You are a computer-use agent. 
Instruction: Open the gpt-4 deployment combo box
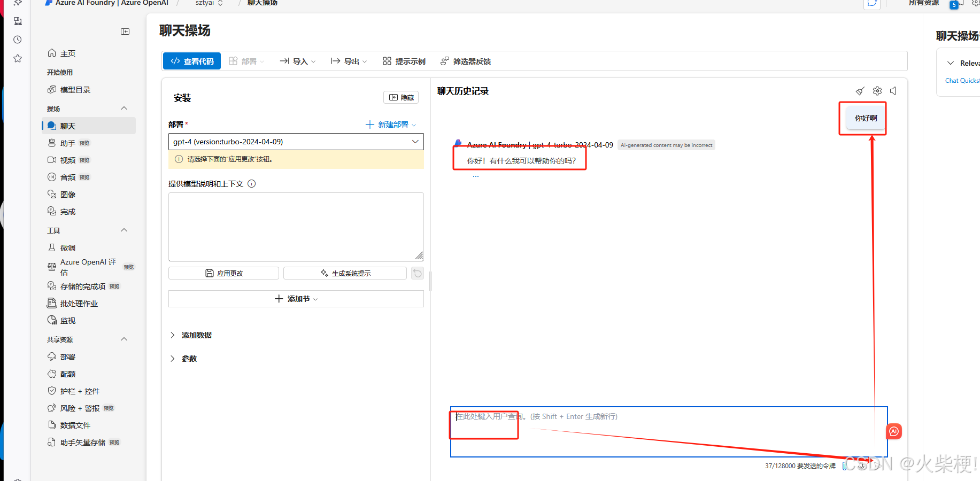(296, 142)
